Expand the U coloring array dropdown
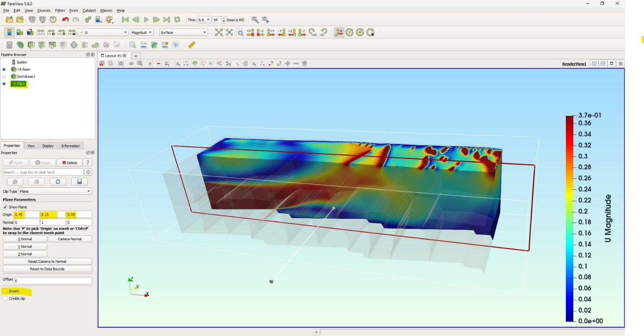This screenshot has height=336, width=644. pos(104,33)
